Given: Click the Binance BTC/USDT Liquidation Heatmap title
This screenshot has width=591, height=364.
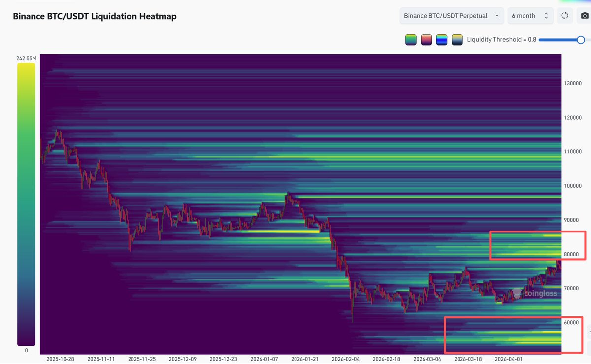Looking at the screenshot, I should pyautogui.click(x=95, y=16).
